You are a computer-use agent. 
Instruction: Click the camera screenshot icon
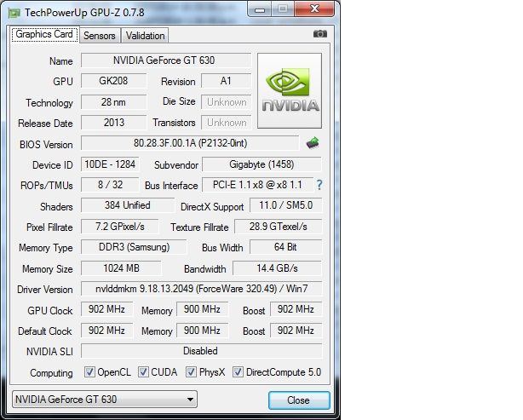pos(320,34)
